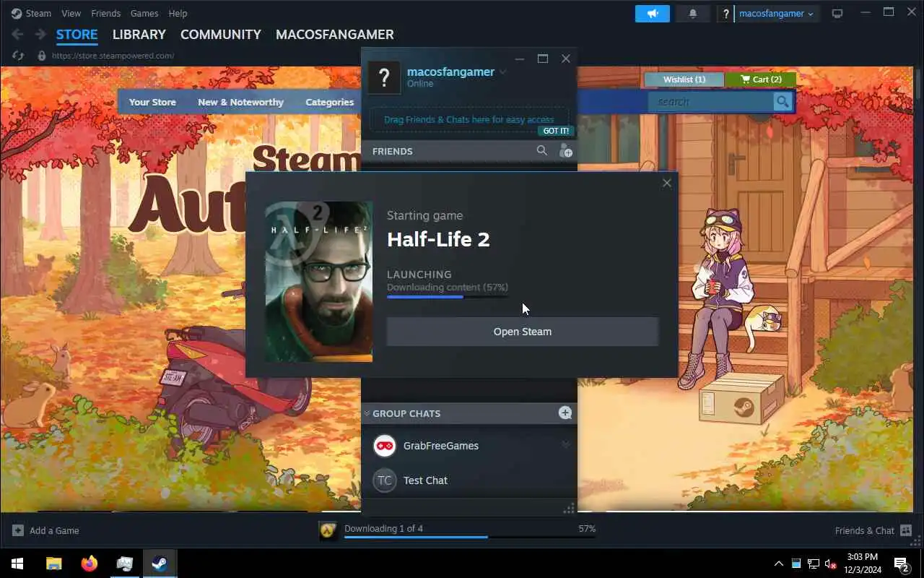This screenshot has height=578, width=924.
Task: Click the Half-Life download icon in footer
Action: (x=328, y=531)
